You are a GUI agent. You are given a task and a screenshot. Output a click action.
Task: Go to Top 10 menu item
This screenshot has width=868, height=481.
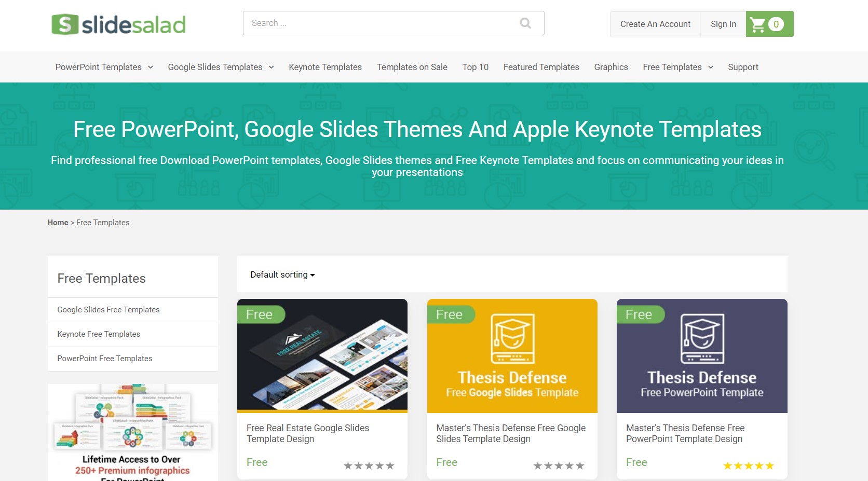(x=476, y=67)
